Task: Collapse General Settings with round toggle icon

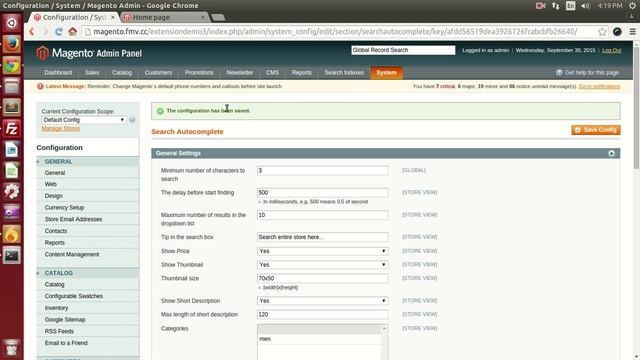Action: tap(611, 153)
